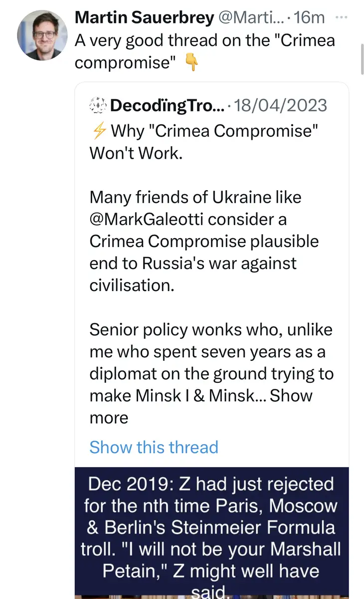Open the tweet's three-dot more options menu

(x=340, y=17)
